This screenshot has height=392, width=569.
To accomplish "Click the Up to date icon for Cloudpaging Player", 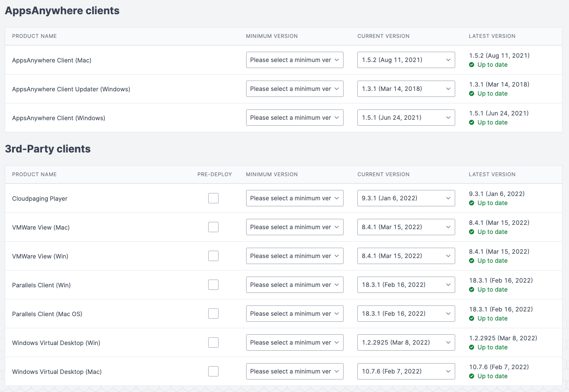I will tap(472, 203).
